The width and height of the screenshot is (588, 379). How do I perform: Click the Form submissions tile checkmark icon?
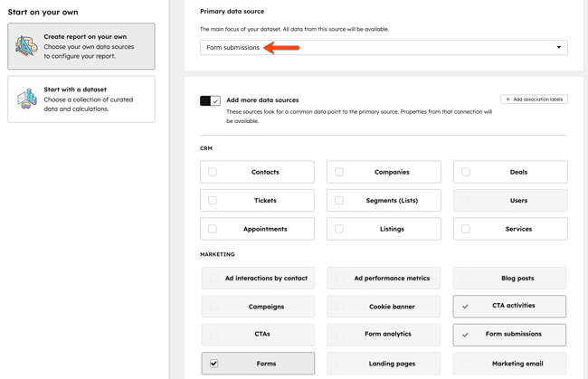pyautogui.click(x=465, y=335)
